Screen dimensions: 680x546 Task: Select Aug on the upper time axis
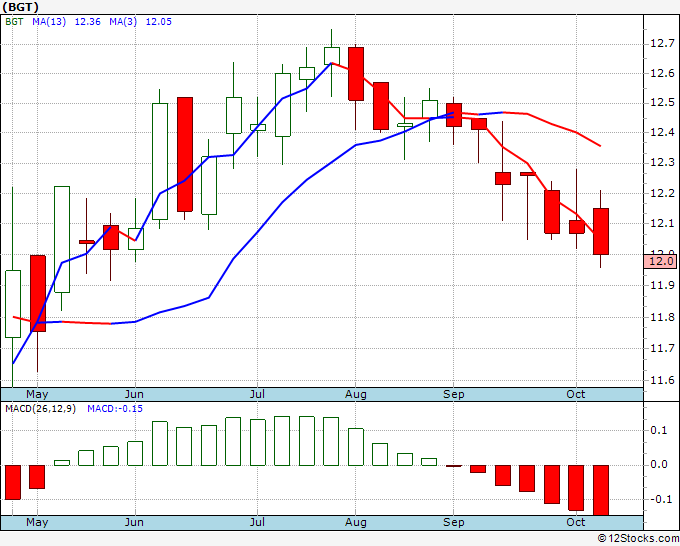356,394
